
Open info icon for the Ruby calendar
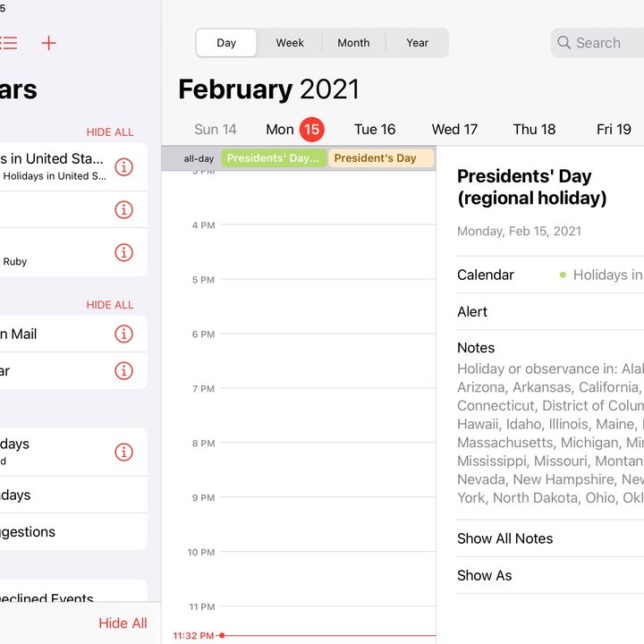(123, 252)
